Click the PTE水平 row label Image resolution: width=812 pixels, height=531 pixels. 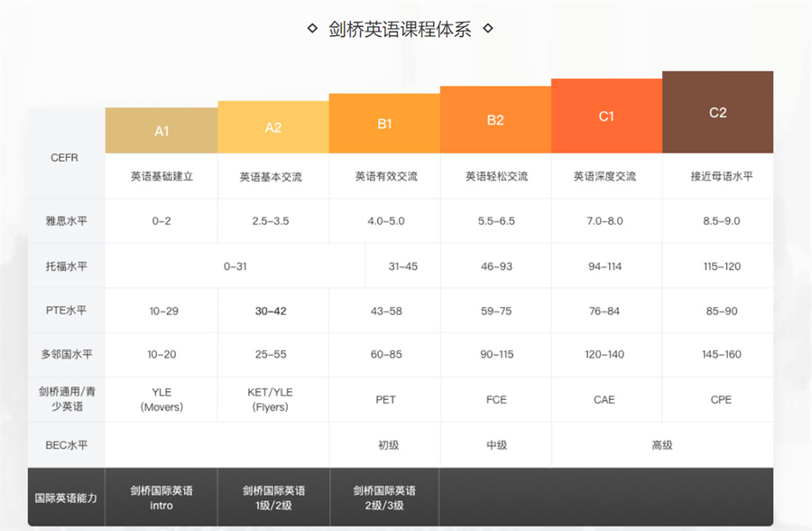click(x=67, y=310)
